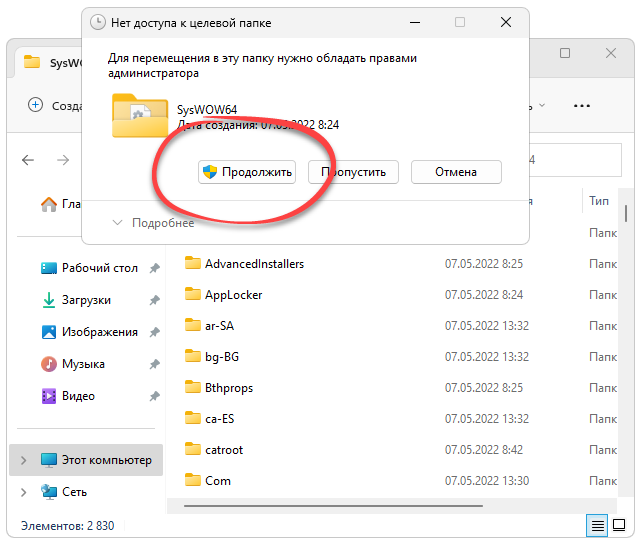
Task: Click the pin icon next to Изображения
Action: (154, 332)
